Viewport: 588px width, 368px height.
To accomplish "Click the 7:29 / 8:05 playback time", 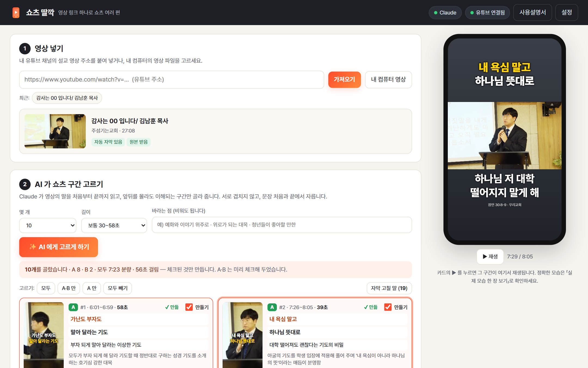I will pos(520,257).
